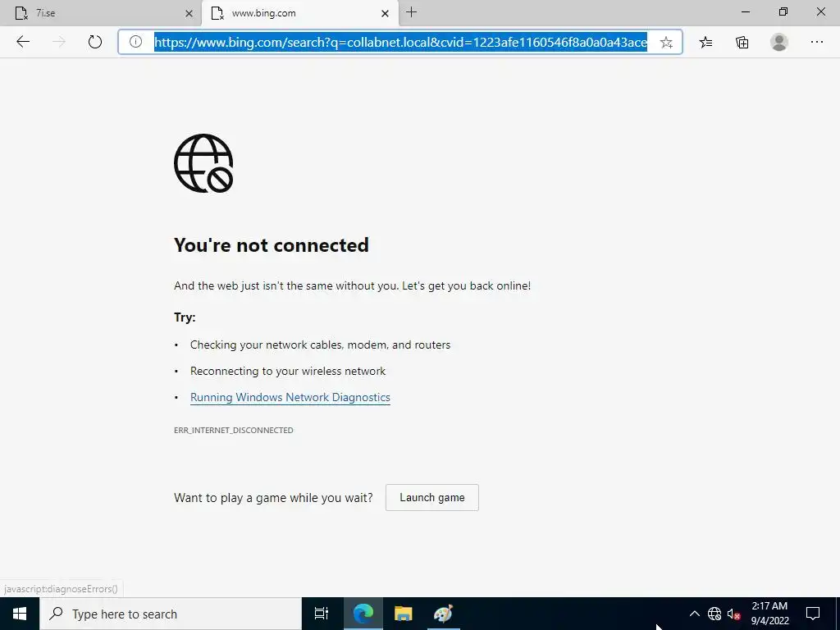Open the user profile menu
Screen dimensions: 840x630
pyautogui.click(x=779, y=42)
